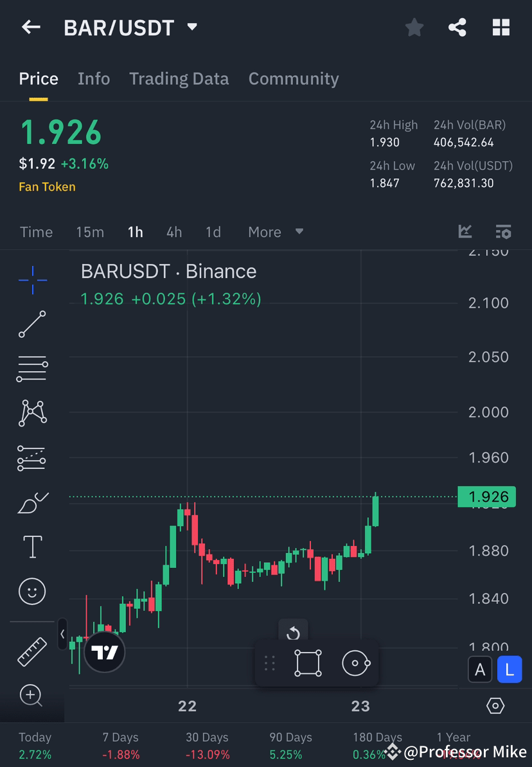Toggle auto scale with the A button
This screenshot has height=767, width=532.
(480, 669)
